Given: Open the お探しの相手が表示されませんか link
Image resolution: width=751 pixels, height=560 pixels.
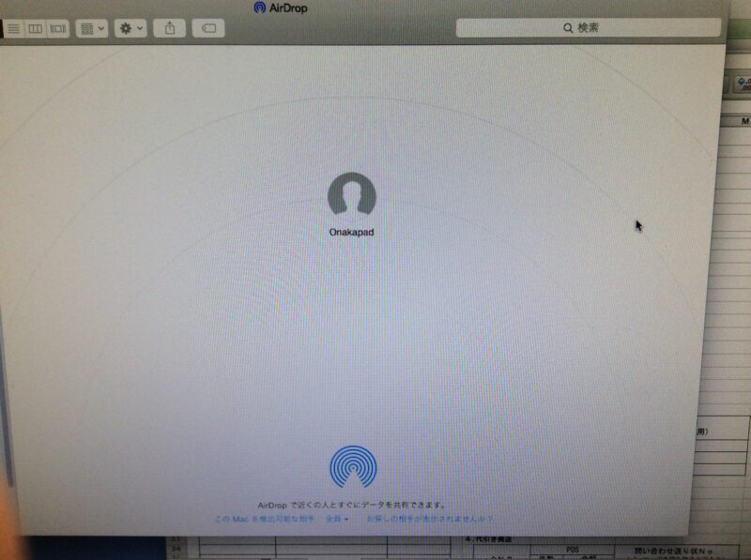Looking at the screenshot, I should (430, 519).
